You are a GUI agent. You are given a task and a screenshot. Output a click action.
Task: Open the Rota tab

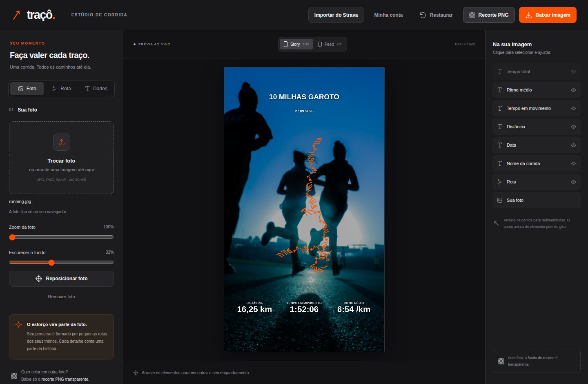coord(61,89)
